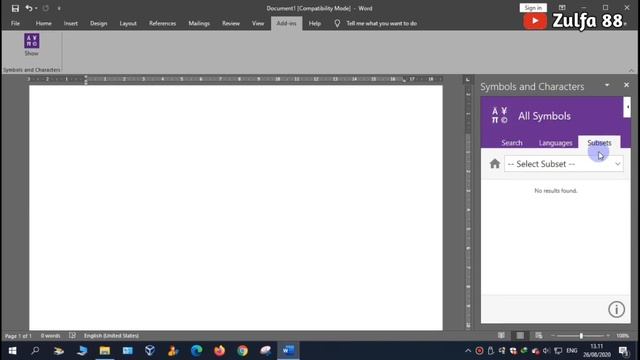640x360 pixels.
Task: Click the zoom out minus button
Action: coord(553,336)
